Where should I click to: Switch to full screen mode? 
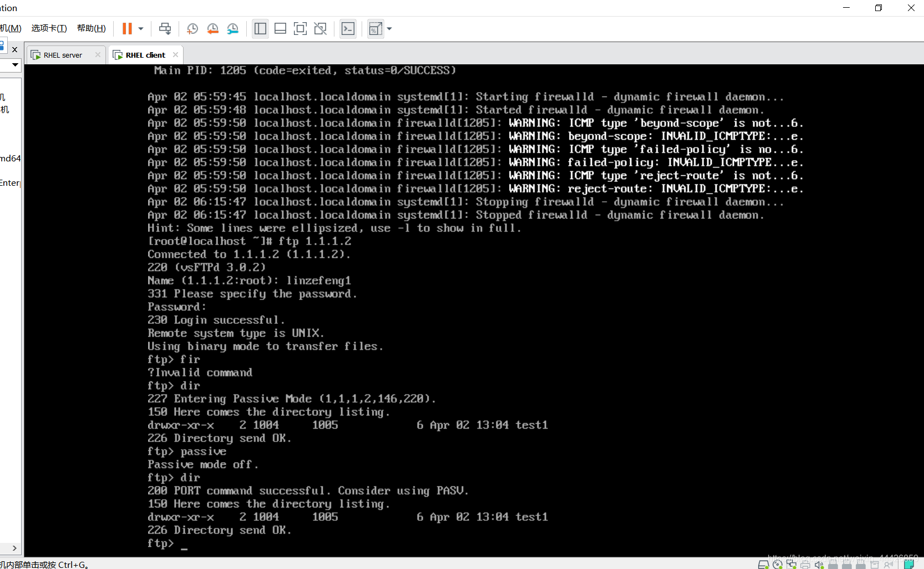click(x=300, y=29)
